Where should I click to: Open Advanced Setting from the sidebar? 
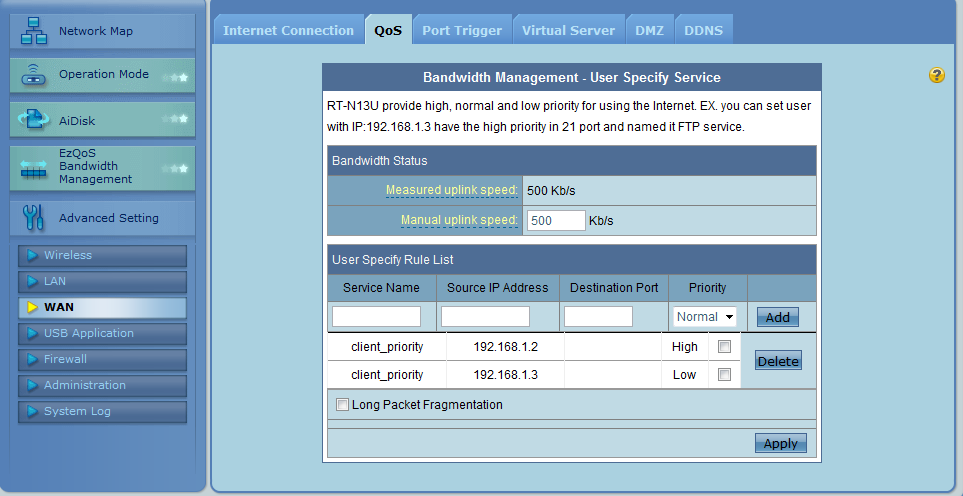point(103,218)
